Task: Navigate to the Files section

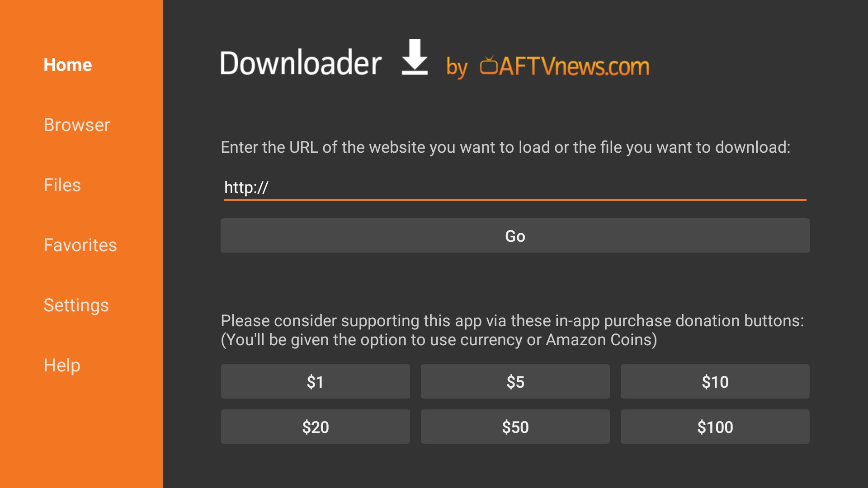Action: [x=62, y=185]
